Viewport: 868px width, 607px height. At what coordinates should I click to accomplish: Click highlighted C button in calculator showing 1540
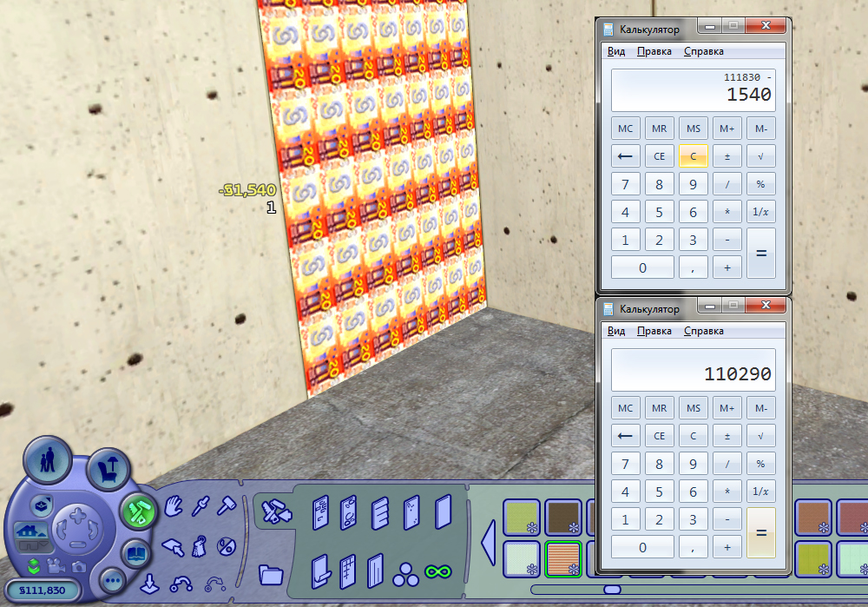693,156
